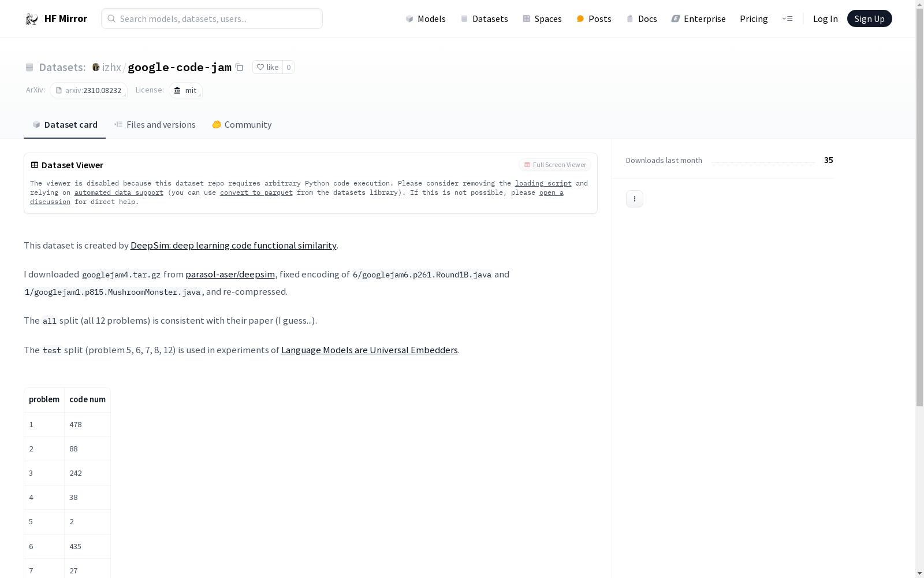This screenshot has height=578, width=924.
Task: Click the Sign Up button
Action: pyautogui.click(x=869, y=18)
